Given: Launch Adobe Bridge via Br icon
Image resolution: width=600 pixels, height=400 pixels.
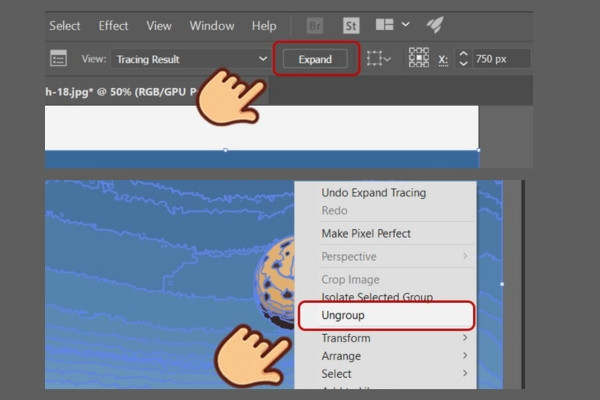Looking at the screenshot, I should [x=315, y=26].
